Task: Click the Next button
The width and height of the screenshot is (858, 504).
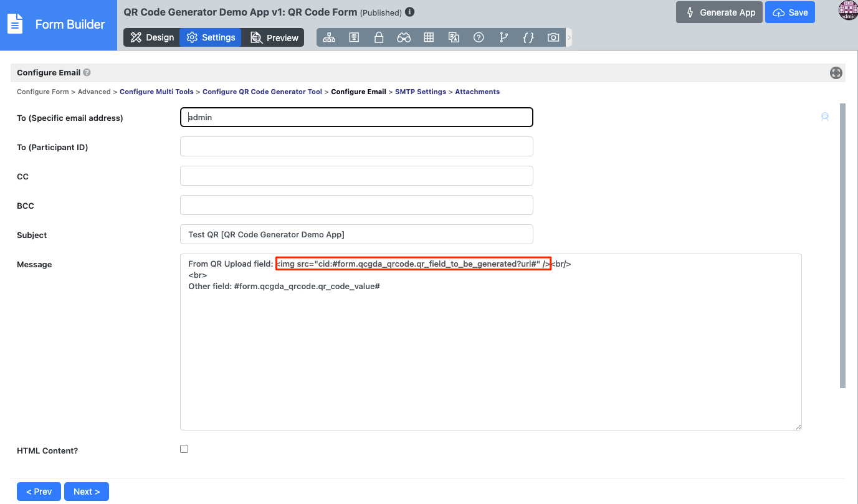Action: (87, 492)
